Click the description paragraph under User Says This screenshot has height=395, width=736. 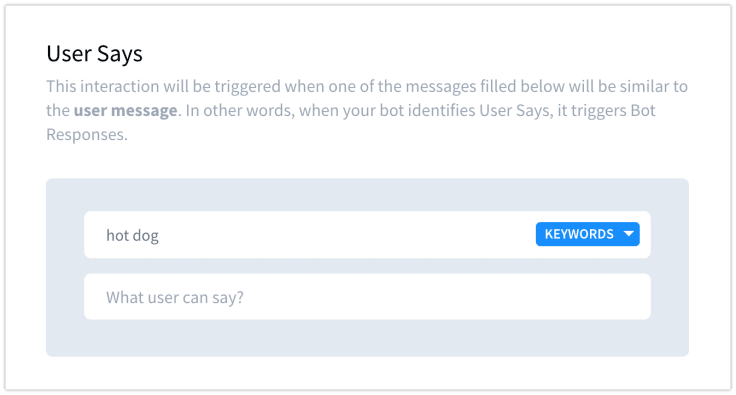[367, 110]
